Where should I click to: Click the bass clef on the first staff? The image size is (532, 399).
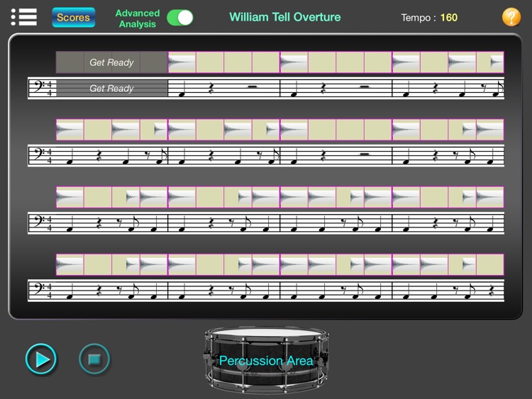[x=39, y=86]
